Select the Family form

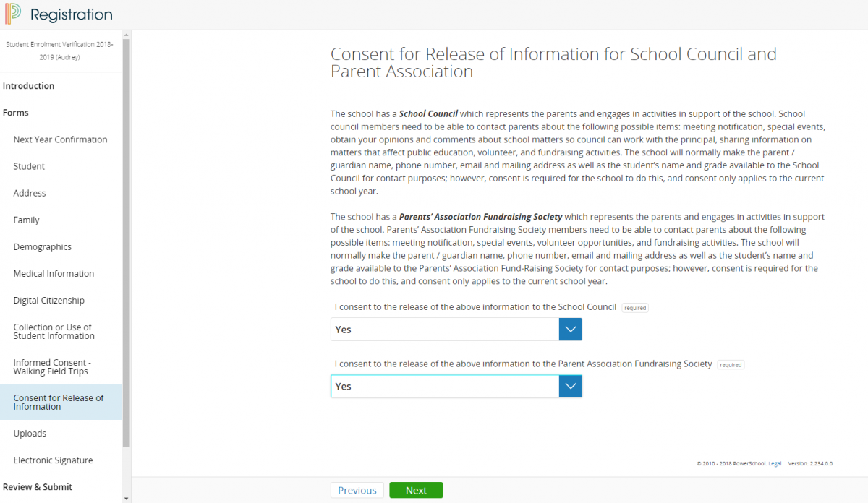click(x=27, y=220)
